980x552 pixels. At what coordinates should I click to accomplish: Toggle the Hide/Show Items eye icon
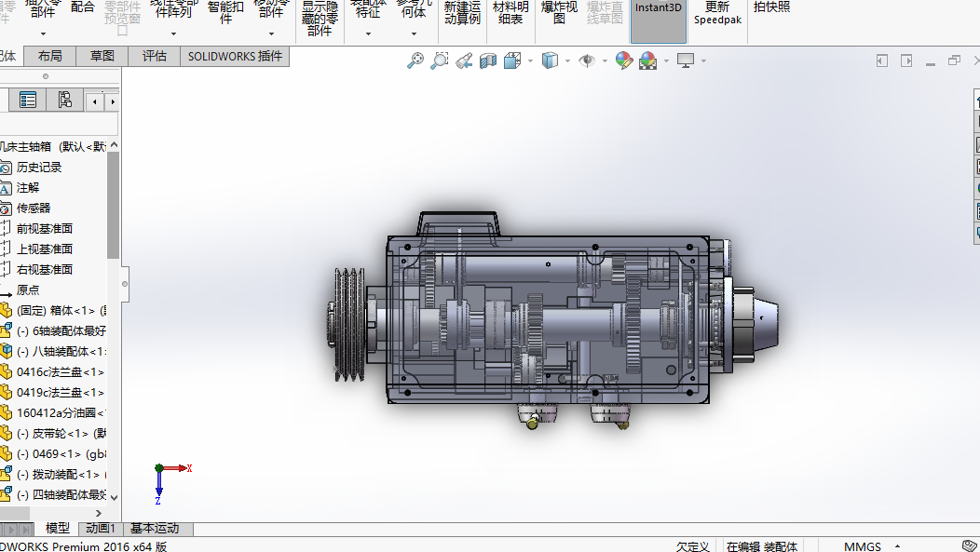coord(587,61)
